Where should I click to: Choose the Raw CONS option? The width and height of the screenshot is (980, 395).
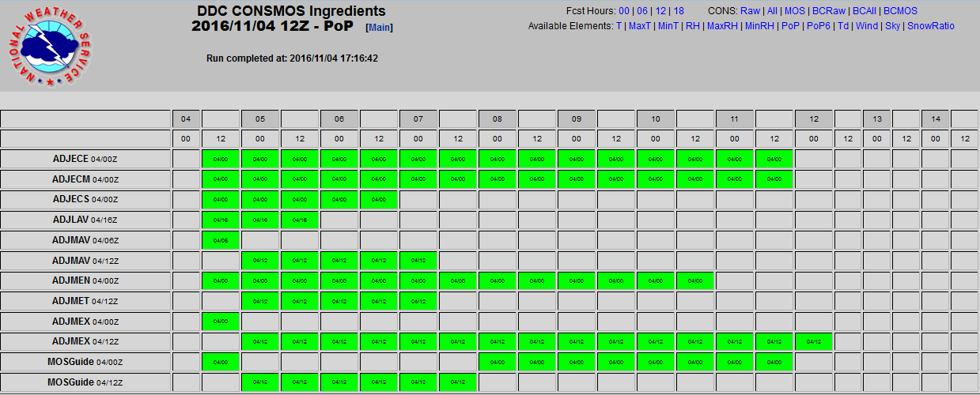750,11
